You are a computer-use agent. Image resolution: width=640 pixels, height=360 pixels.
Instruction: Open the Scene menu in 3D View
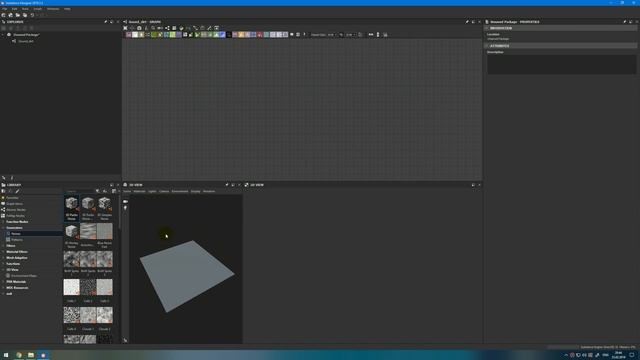[127, 191]
